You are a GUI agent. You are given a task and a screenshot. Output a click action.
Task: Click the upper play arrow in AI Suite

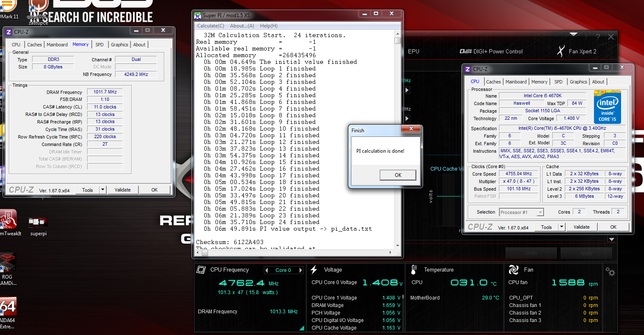407,90
